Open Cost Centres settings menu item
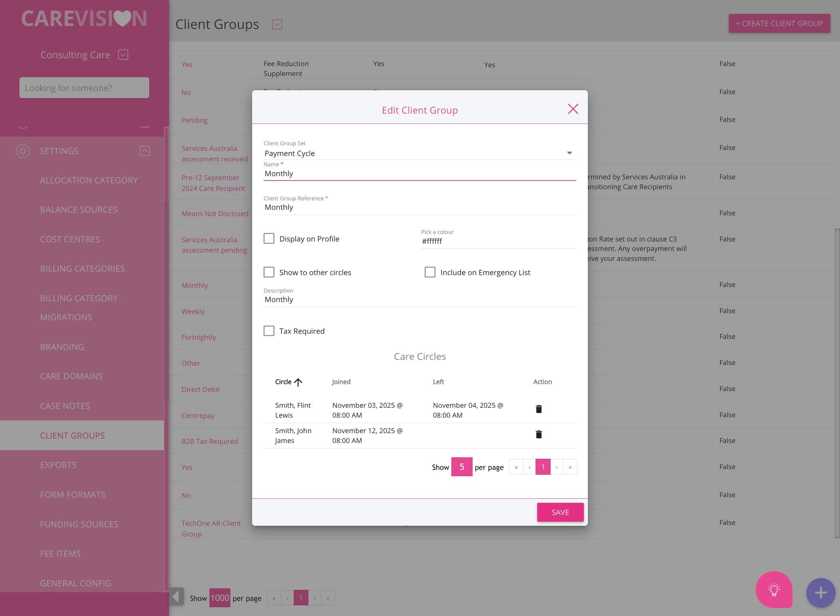Image resolution: width=840 pixels, height=616 pixels. point(70,239)
